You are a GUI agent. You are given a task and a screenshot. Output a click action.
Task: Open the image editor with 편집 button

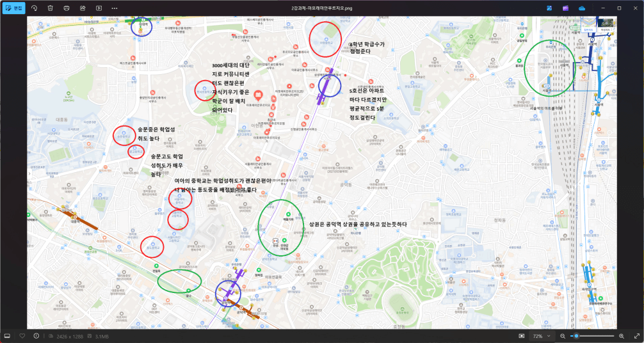(13, 8)
